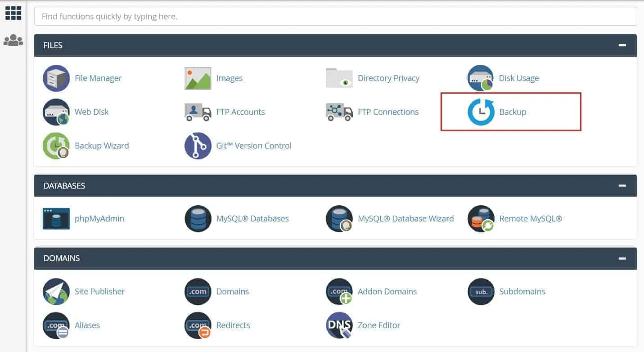This screenshot has width=644, height=352.
Task: Click the Images icon
Action: (x=198, y=78)
